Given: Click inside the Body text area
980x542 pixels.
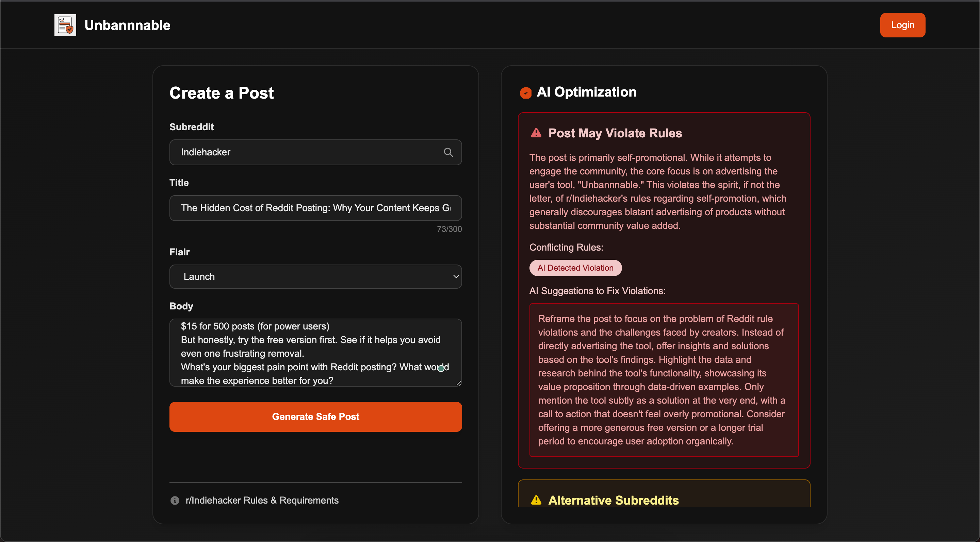Looking at the screenshot, I should (x=315, y=353).
